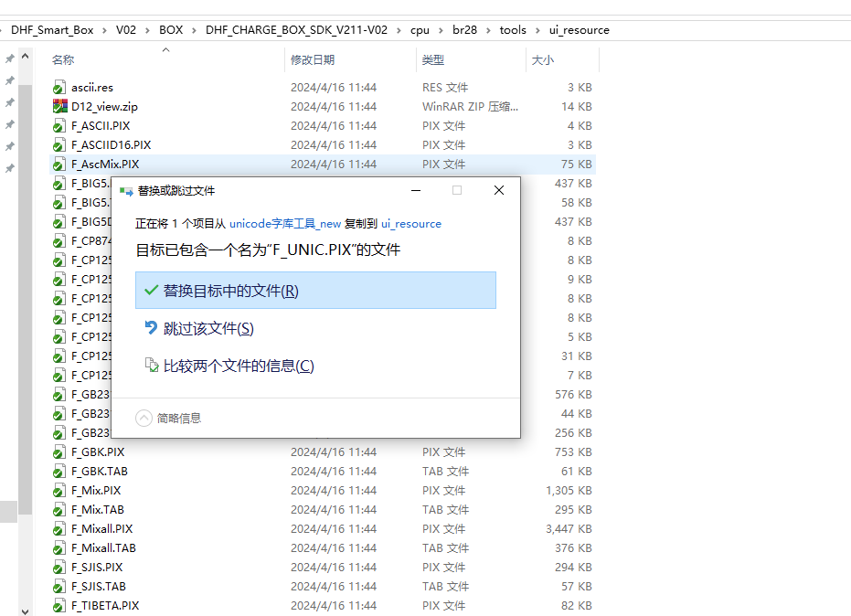
Task: Click the F_Mix.PIX file icon
Action: click(x=59, y=491)
